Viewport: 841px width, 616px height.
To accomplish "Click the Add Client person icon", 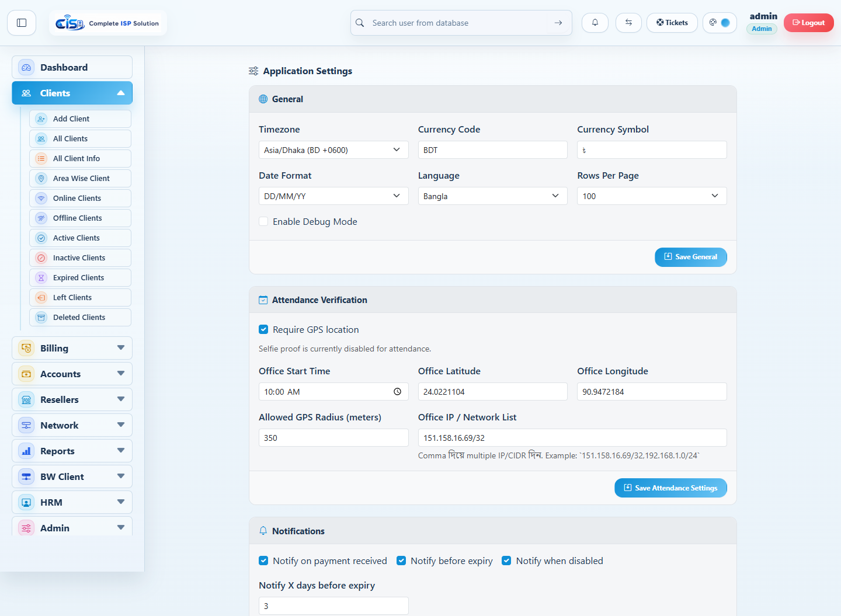I will 41,119.
